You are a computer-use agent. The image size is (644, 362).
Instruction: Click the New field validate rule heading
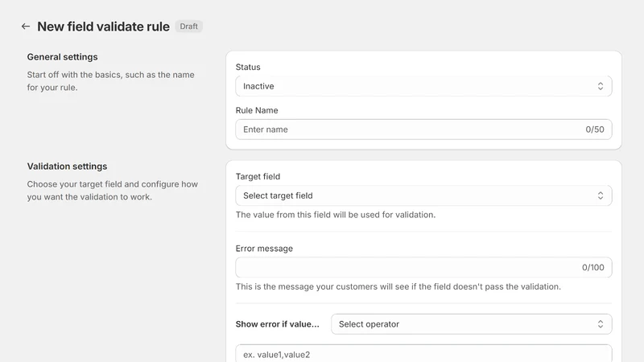click(x=104, y=27)
